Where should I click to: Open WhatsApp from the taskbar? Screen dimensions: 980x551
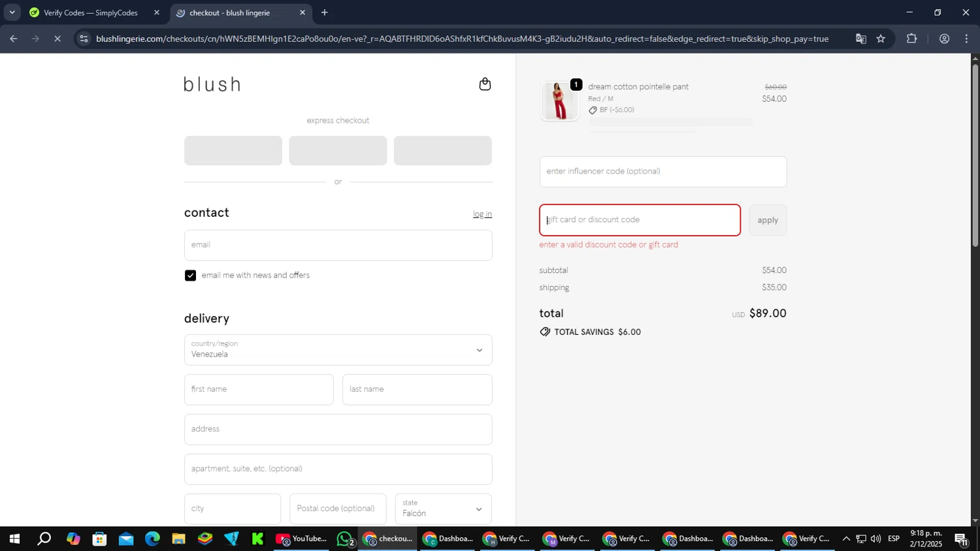346,539
